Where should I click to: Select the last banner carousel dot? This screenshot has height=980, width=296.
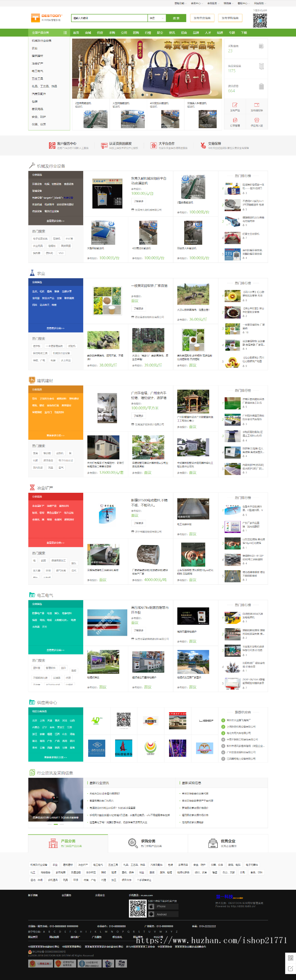pos(151,95)
